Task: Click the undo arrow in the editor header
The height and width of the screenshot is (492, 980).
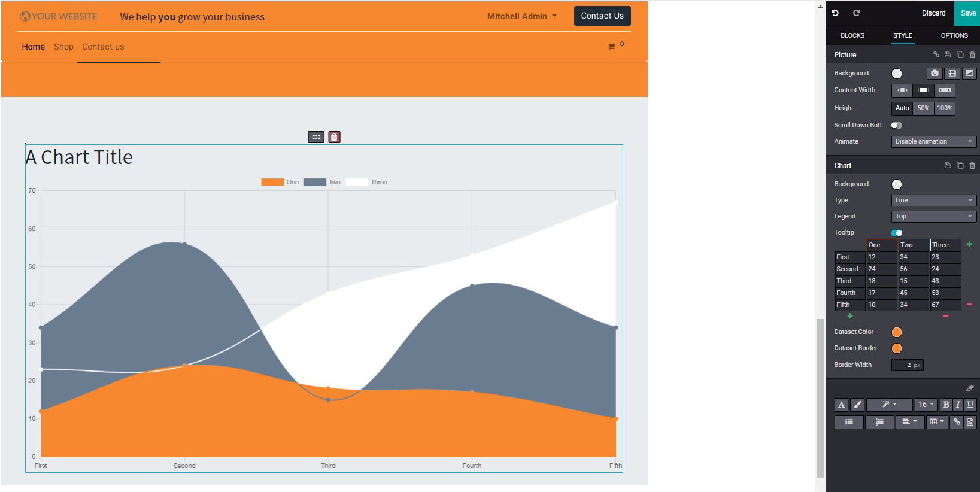Action: pos(835,13)
